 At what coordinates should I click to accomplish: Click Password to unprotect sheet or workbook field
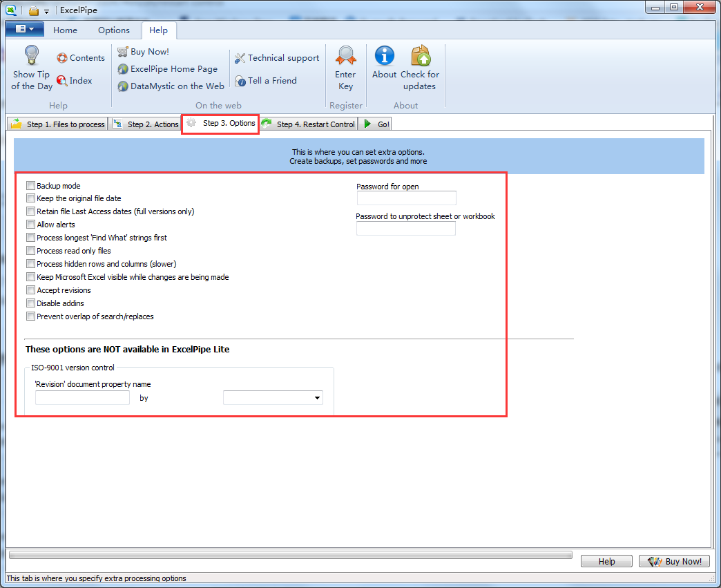[x=406, y=228]
